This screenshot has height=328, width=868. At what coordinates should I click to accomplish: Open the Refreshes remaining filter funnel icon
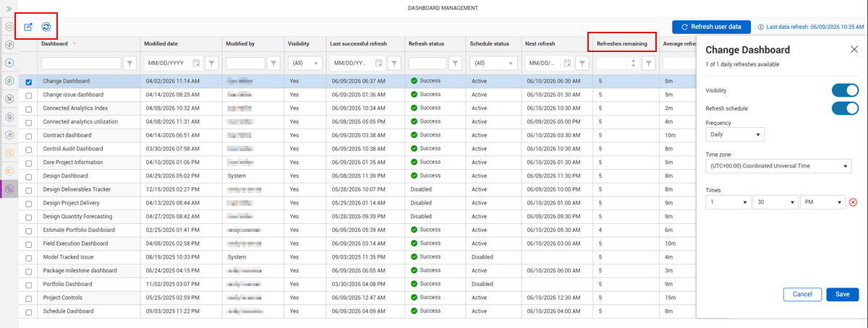[x=650, y=64]
